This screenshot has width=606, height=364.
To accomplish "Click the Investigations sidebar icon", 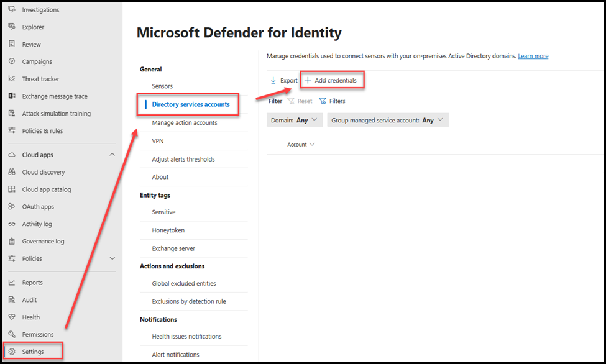I will [x=12, y=9].
